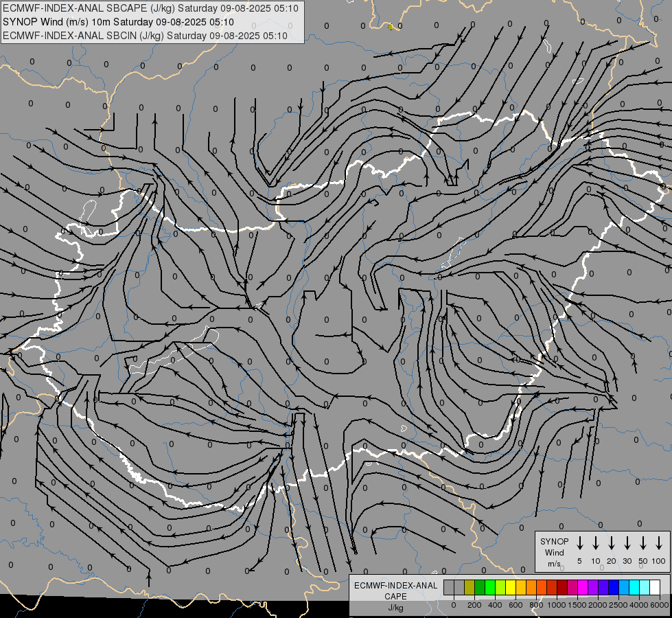Pick the white CAPE legend swatch
Screen dimensions: 672x618
[x=655, y=587]
